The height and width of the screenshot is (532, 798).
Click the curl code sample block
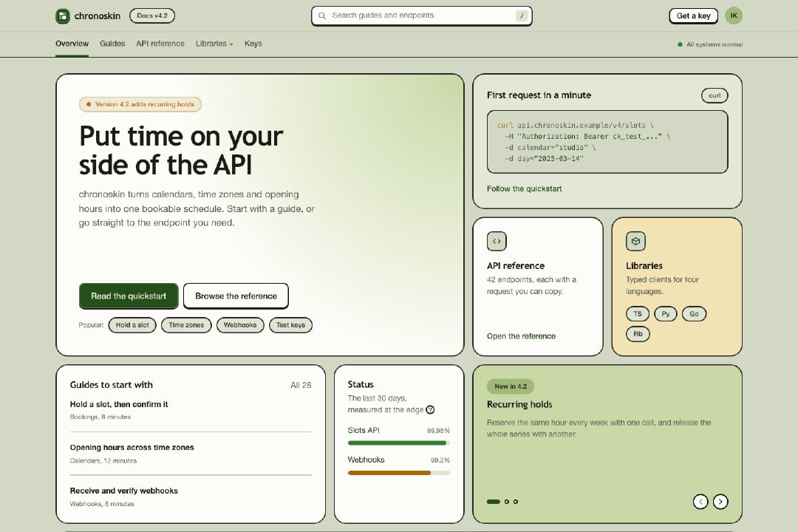(607, 142)
